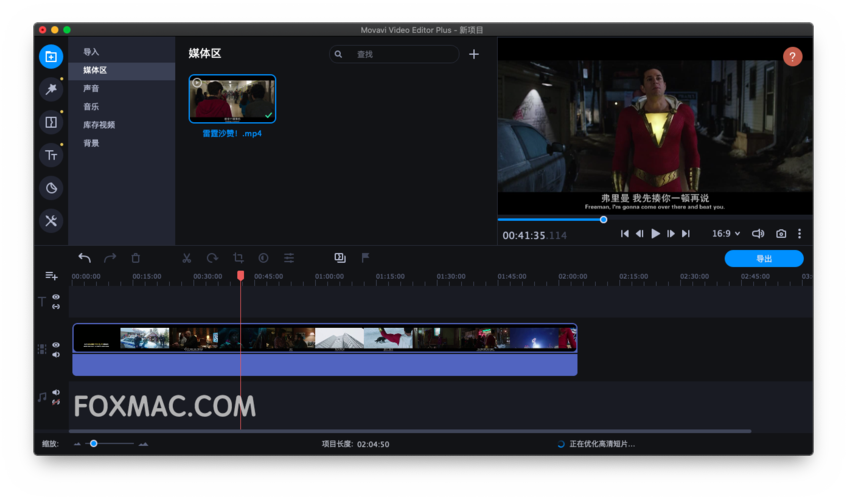The image size is (847, 500).
Task: Select the video clip on timeline track
Action: pyautogui.click(x=325, y=338)
